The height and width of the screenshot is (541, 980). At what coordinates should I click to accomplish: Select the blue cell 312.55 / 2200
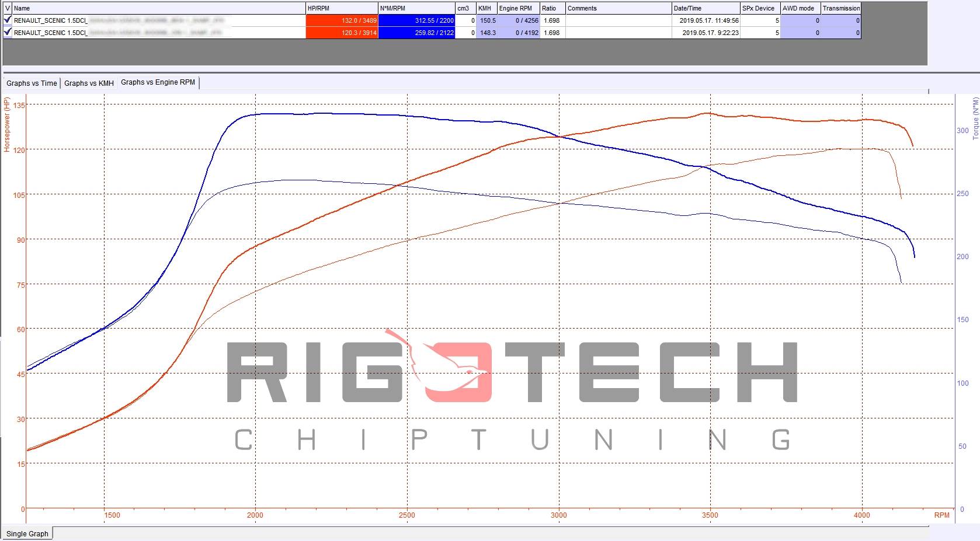(x=416, y=20)
